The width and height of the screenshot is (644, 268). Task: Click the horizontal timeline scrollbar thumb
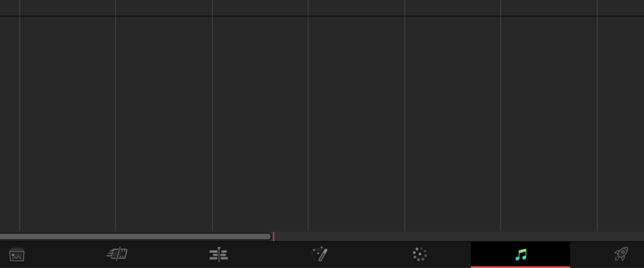136,237
